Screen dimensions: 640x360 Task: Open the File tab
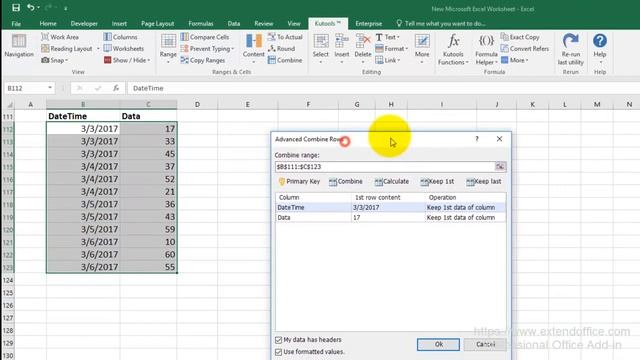tap(16, 24)
